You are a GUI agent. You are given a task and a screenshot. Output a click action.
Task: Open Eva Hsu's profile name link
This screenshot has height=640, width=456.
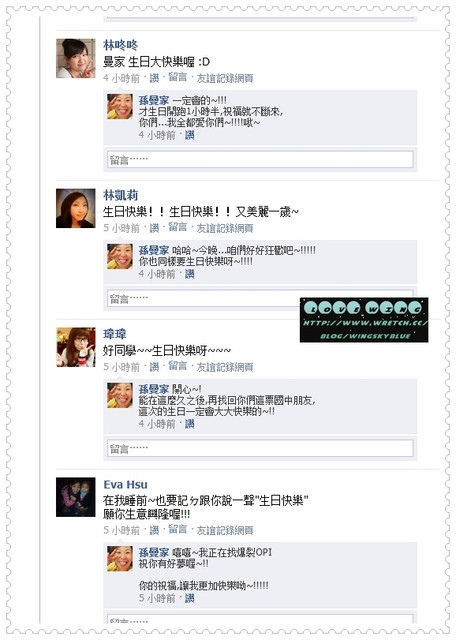click(125, 484)
